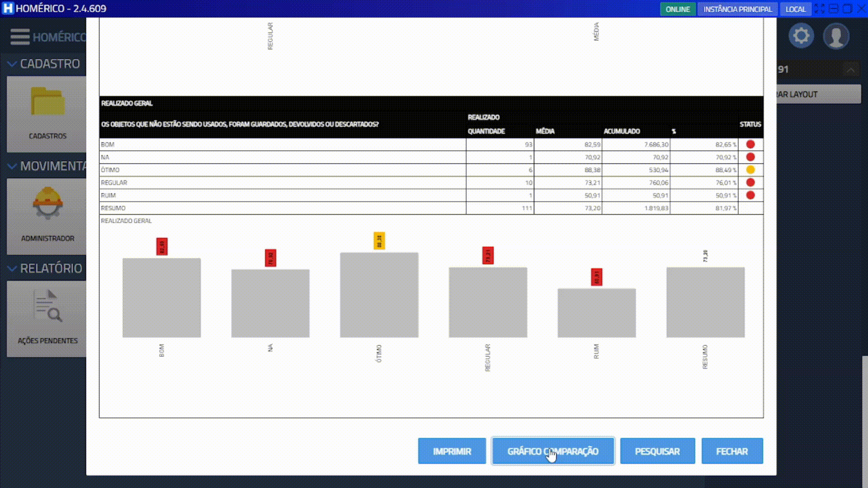The height and width of the screenshot is (488, 868).
Task: Click the Ótimo bar in chart
Action: (379, 295)
